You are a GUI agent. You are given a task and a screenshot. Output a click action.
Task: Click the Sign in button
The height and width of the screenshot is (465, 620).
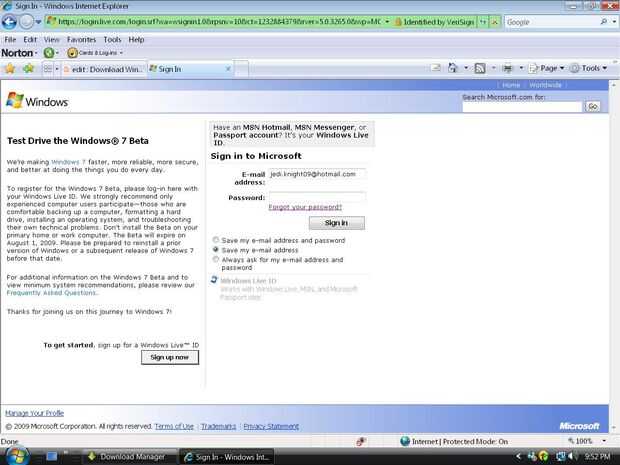336,223
